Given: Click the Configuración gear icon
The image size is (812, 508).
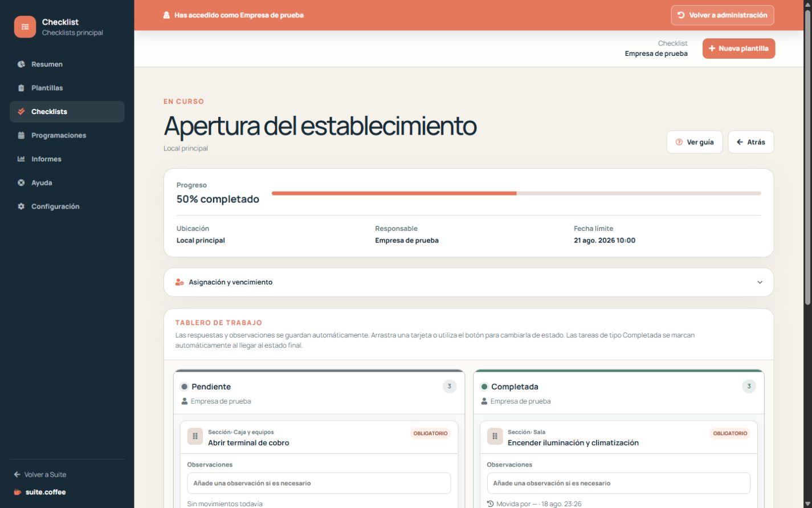Looking at the screenshot, I should tap(21, 206).
